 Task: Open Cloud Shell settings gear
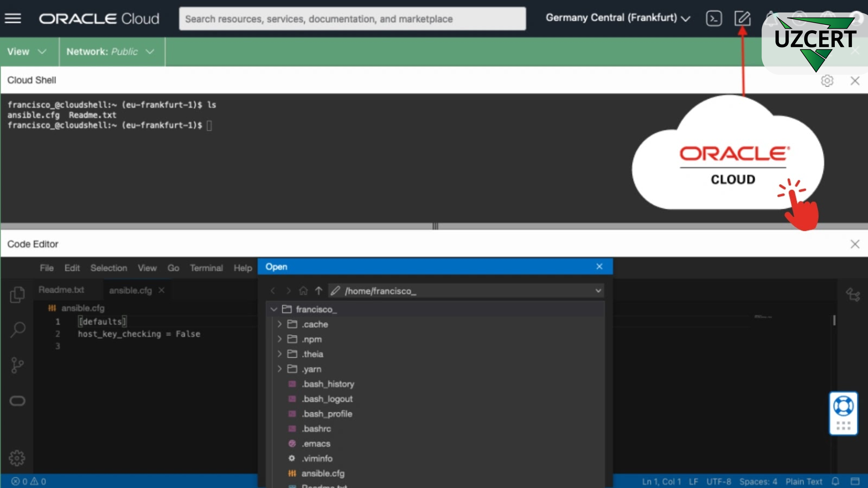pos(827,81)
